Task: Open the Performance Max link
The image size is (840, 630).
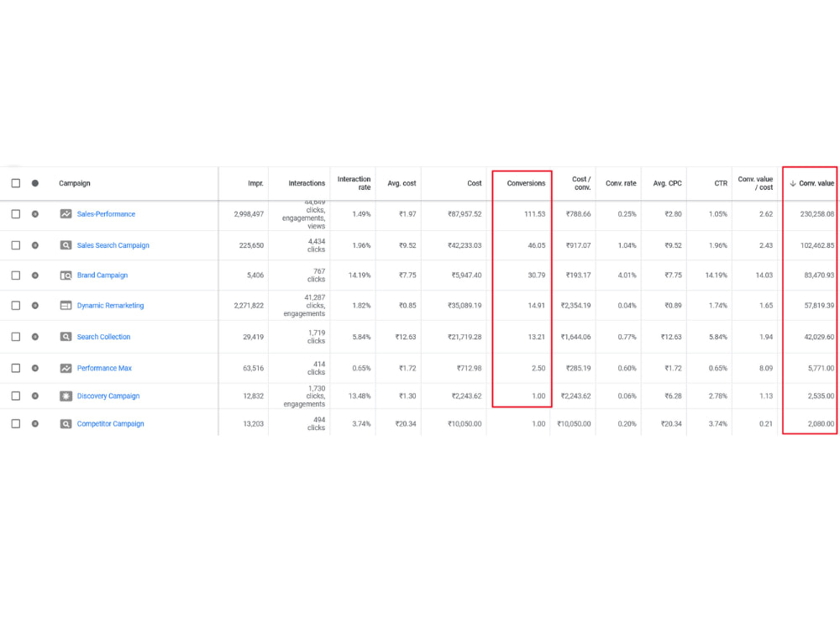Action: coord(104,368)
